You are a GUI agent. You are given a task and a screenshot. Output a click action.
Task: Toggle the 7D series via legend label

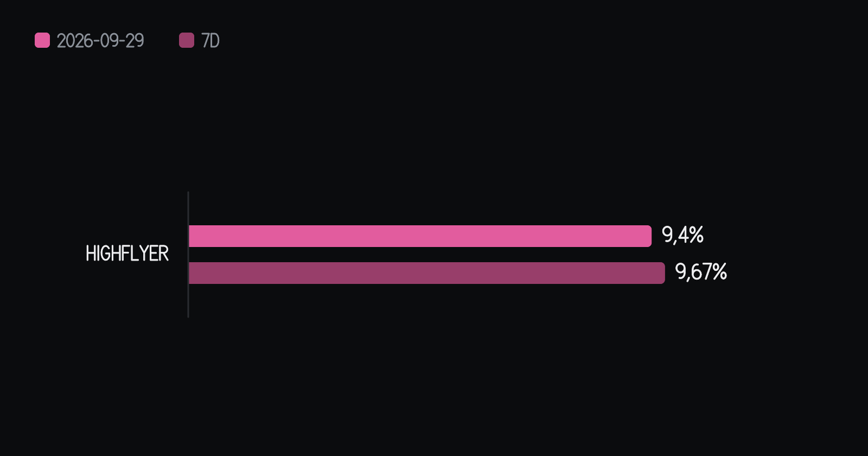[210, 41]
